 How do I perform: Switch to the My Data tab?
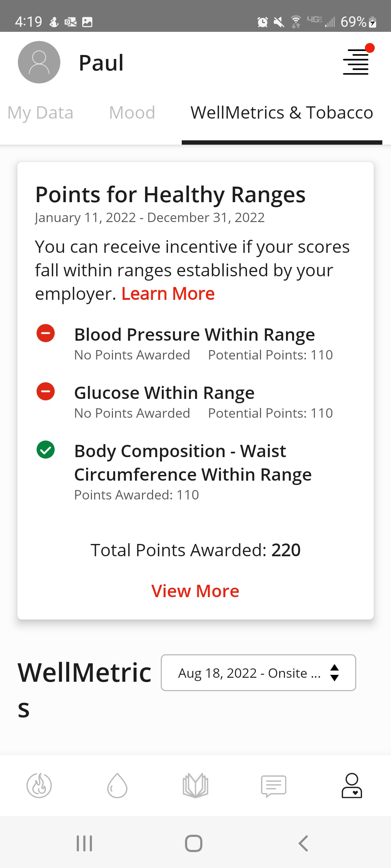click(40, 113)
